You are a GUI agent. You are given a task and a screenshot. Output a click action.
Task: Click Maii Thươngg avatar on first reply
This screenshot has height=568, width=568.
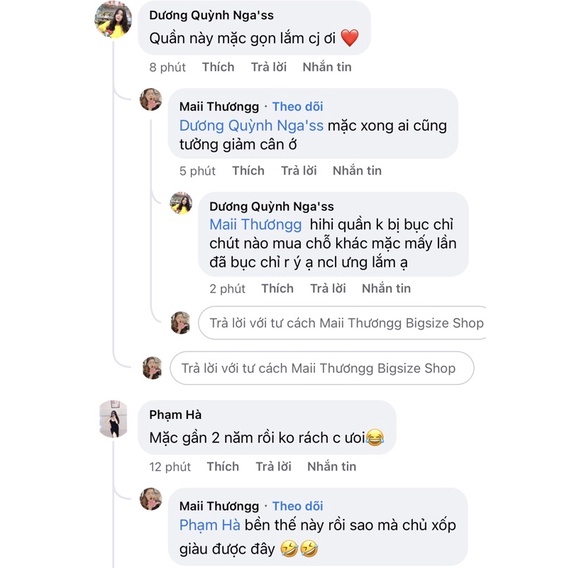coord(151,99)
